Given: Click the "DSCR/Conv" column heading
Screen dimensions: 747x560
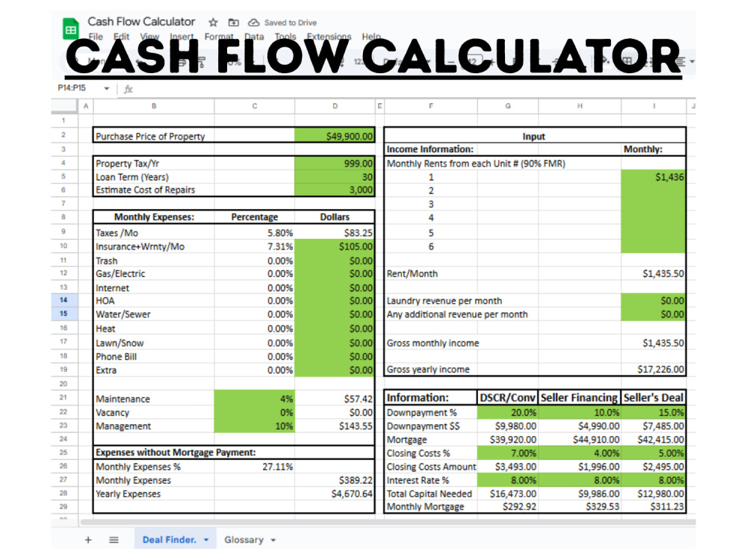Looking at the screenshot, I should (508, 398).
